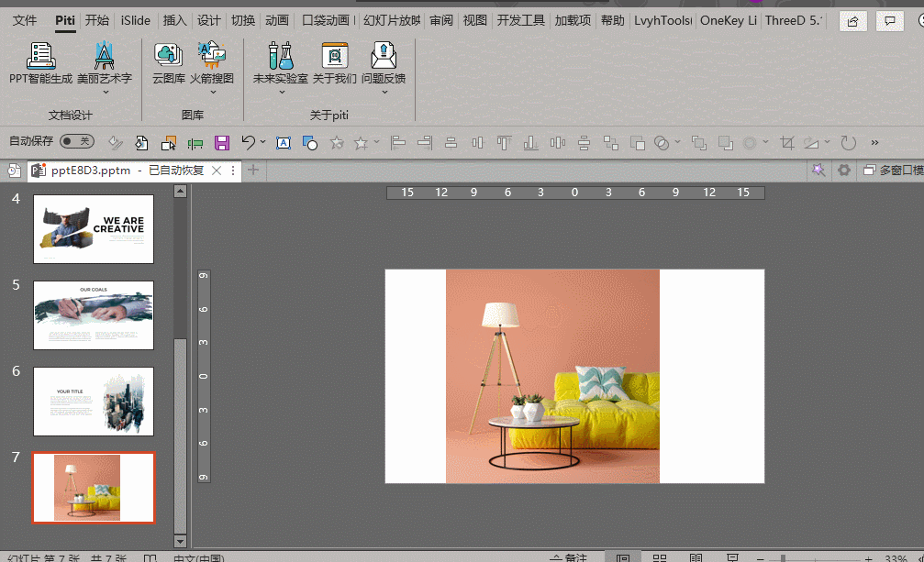Click the purple save icon in quick access toolbar
This screenshot has height=562, width=924.
point(221,142)
